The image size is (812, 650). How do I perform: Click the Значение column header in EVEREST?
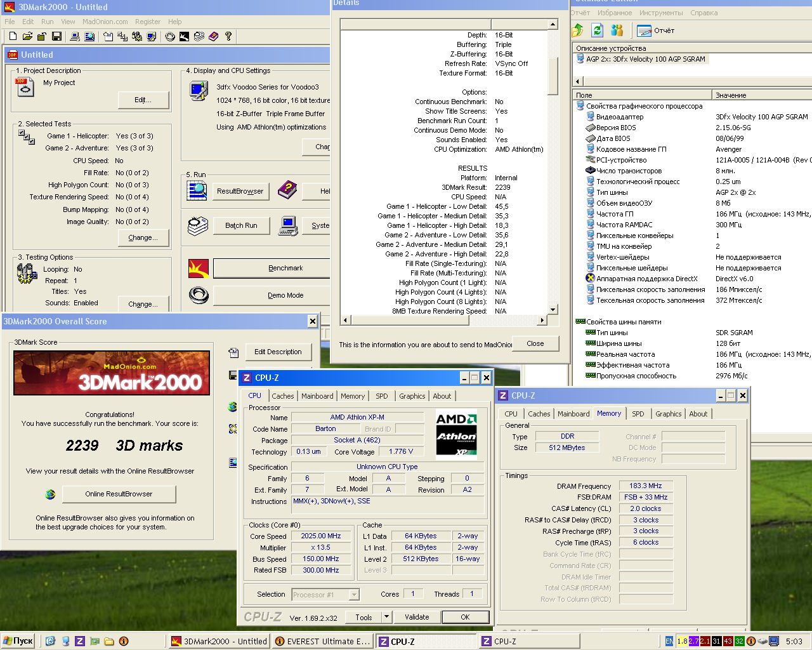coord(761,95)
